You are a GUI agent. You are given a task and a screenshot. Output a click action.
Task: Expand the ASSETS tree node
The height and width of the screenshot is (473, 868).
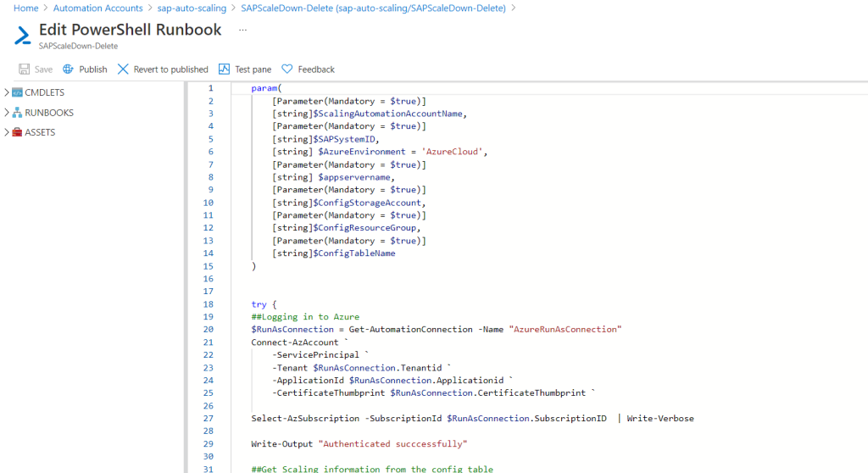coord(7,132)
